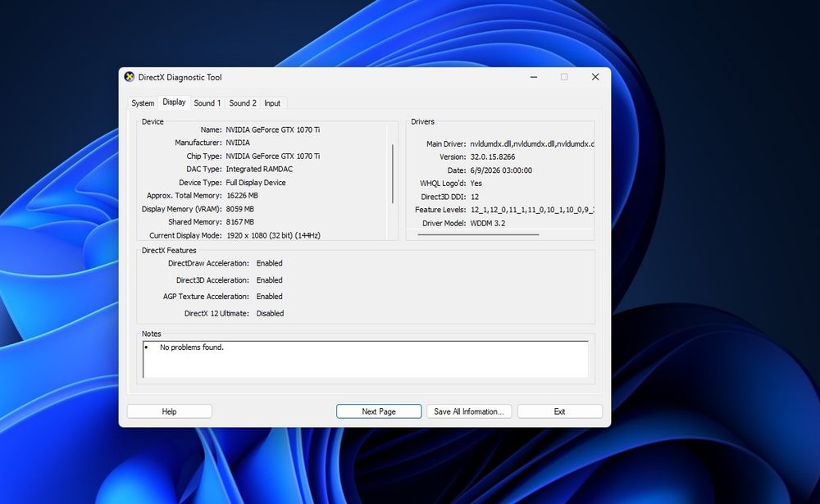This screenshot has height=504, width=820.
Task: Click the Feature Levels value list
Action: 532,210
